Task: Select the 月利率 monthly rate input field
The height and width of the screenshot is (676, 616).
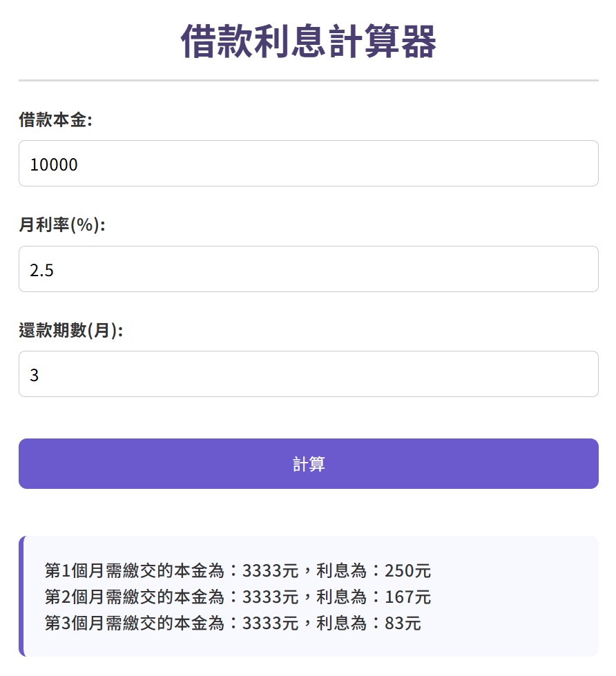Action: click(308, 269)
